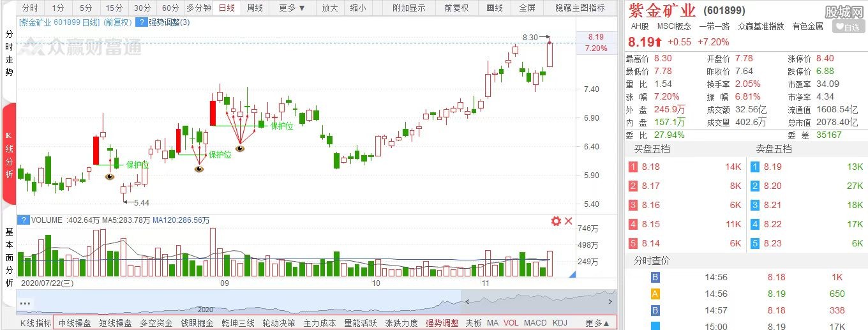Click stock name 紫金矿业 title
Screen dimensions: 868x330
(662, 11)
